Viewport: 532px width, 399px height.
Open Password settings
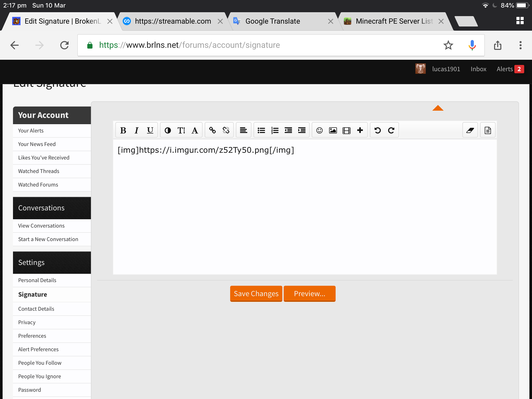pyautogui.click(x=52, y=390)
